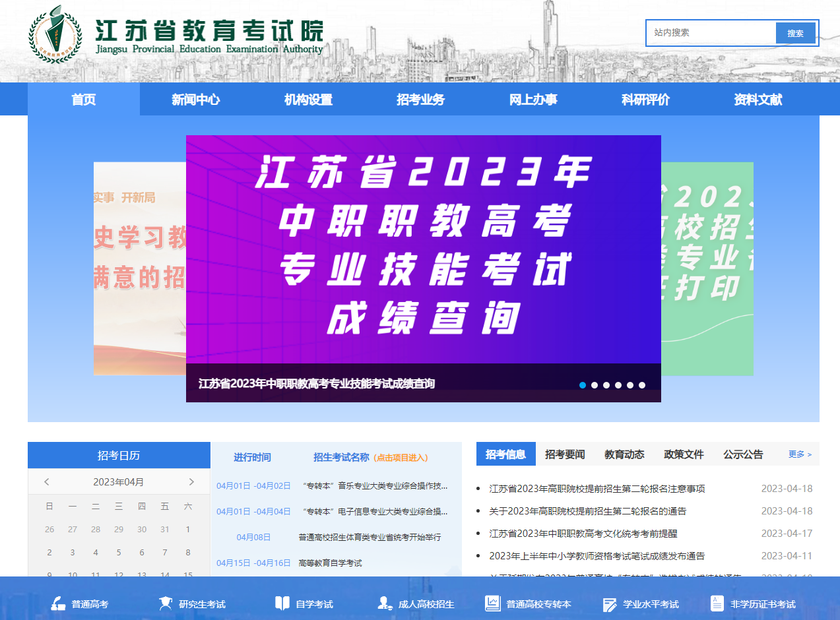Open 江苏省2023年高职院校提前招生第二轮报名注意事项

[597, 489]
